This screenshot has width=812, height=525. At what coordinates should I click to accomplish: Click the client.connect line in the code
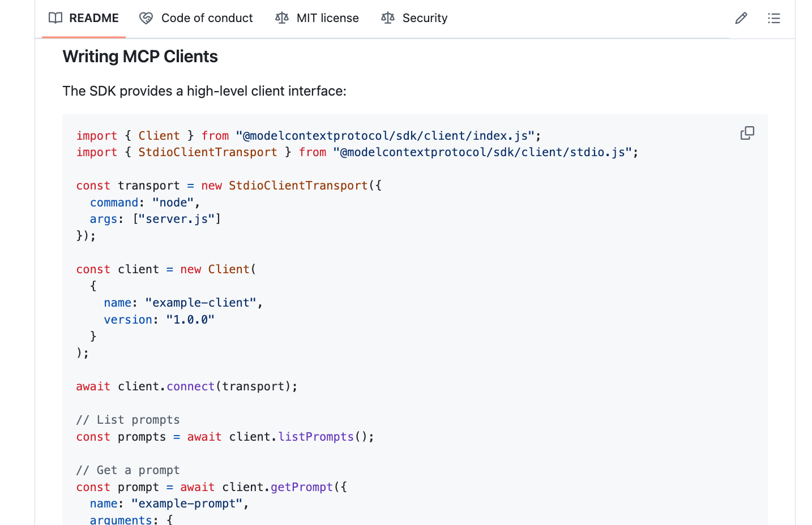pyautogui.click(x=187, y=386)
